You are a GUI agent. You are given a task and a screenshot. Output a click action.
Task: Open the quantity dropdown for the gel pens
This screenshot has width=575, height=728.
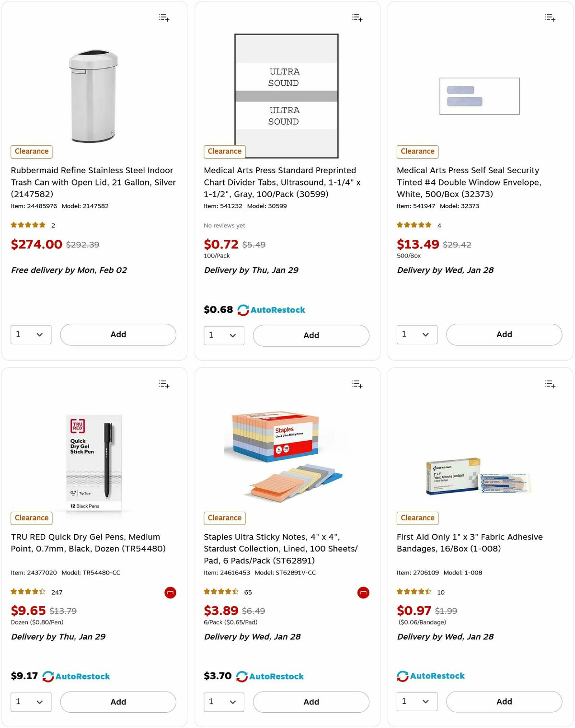point(31,702)
